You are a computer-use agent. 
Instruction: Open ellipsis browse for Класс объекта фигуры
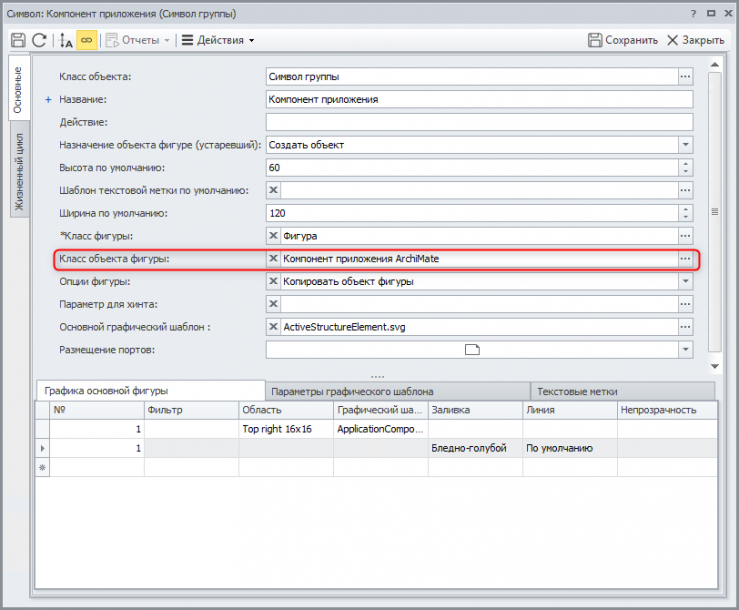(x=685, y=259)
